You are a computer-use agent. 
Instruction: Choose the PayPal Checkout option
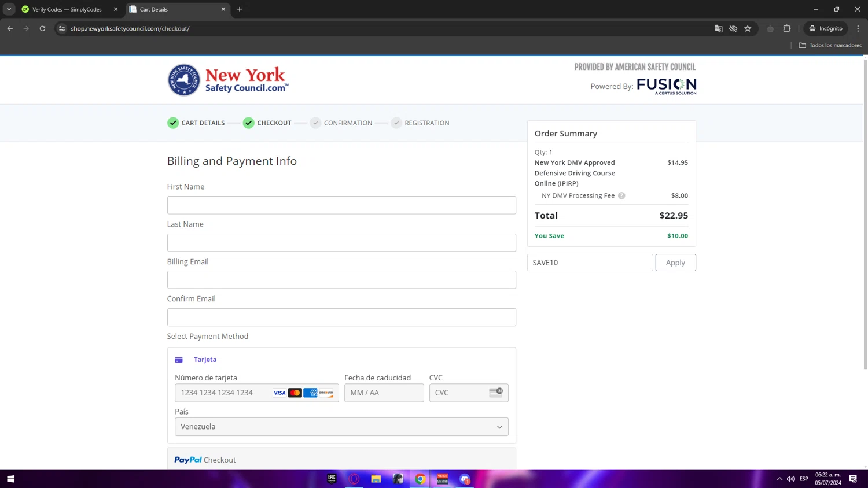[341, 460]
